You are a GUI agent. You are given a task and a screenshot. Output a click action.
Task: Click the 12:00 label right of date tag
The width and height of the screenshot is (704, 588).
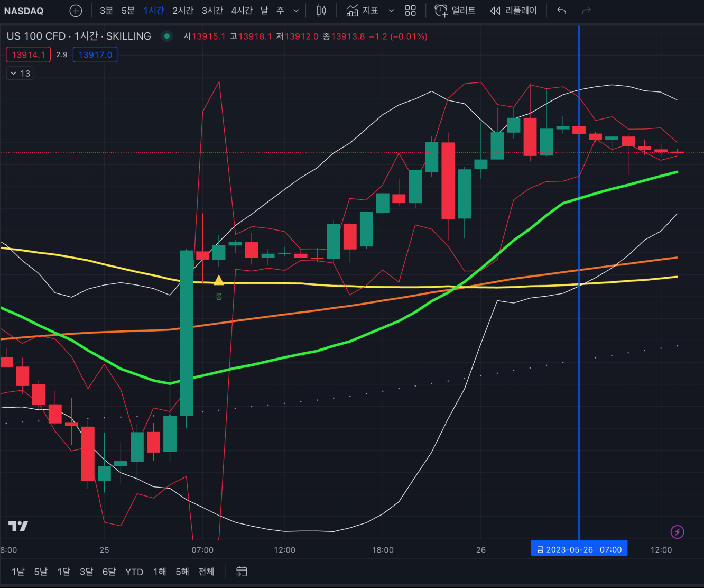[661, 550]
